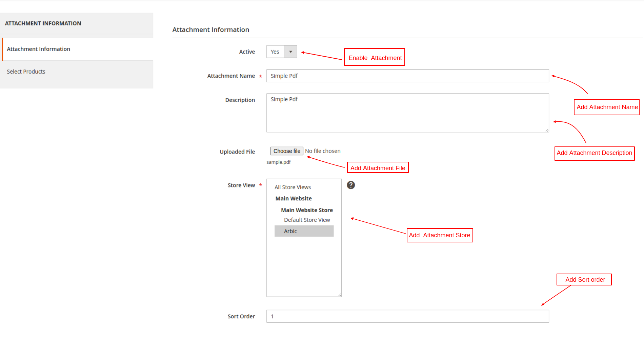The image size is (644, 339).
Task: Open the Active dropdown arrow
Action: (x=290, y=52)
